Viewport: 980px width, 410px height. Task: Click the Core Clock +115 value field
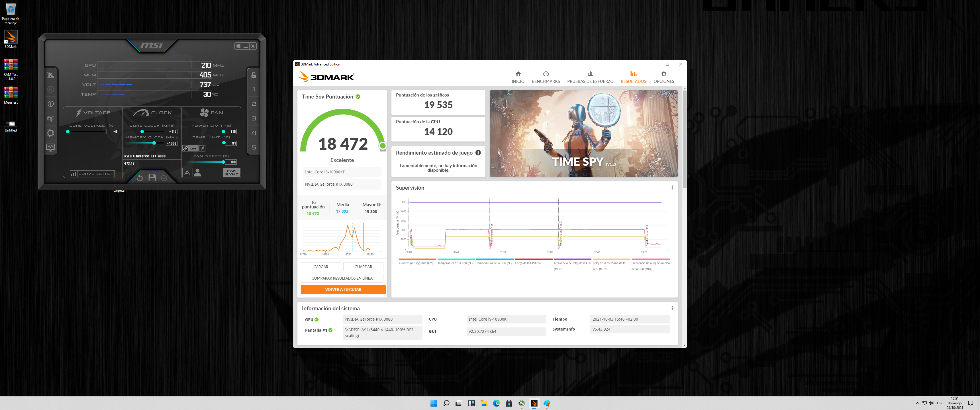coord(172,132)
